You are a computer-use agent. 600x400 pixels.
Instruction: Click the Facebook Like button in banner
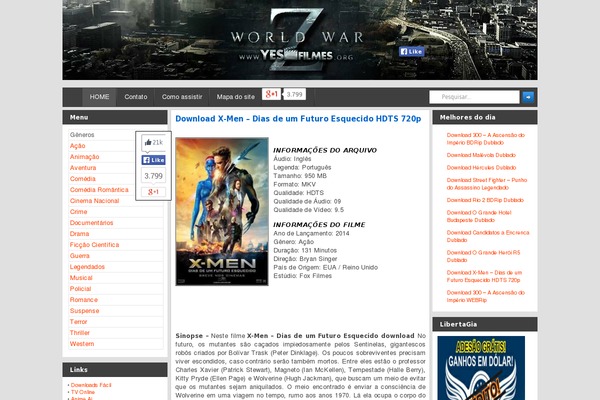(411, 51)
